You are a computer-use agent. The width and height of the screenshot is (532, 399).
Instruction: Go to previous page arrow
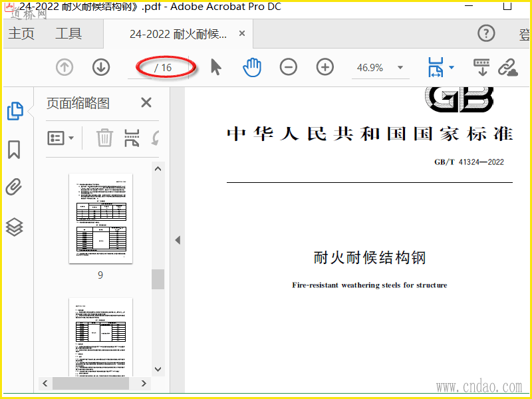(x=65, y=67)
